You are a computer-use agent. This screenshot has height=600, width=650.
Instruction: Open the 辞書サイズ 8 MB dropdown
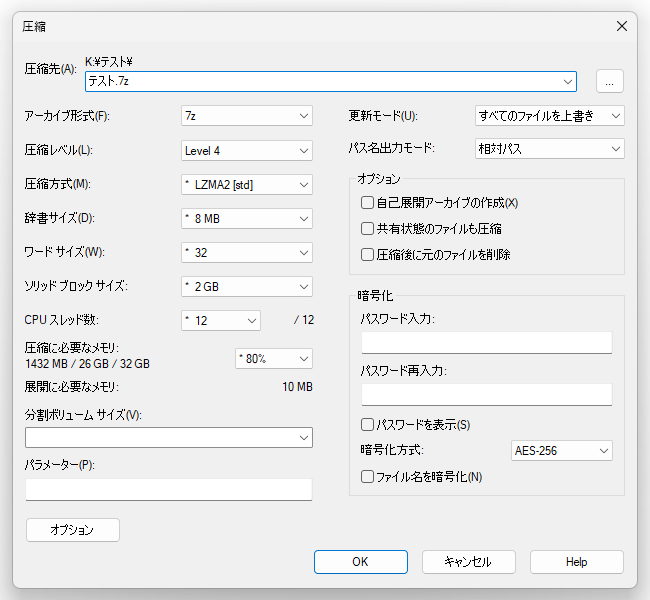click(247, 219)
